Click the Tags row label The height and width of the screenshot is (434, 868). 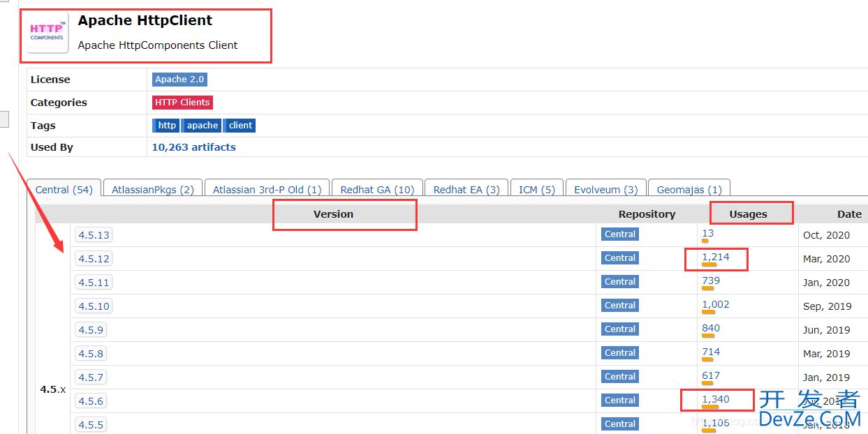point(43,126)
